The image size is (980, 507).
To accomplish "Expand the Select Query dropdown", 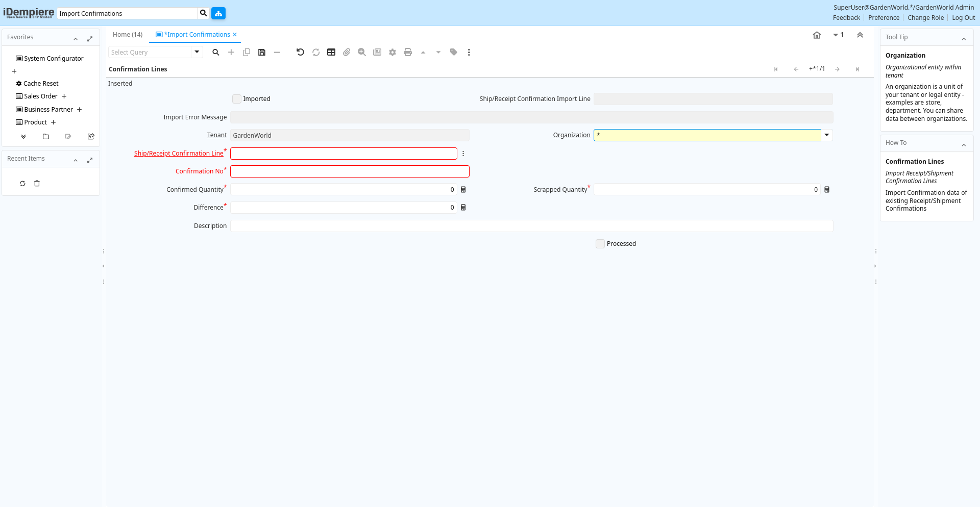I will [x=197, y=52].
